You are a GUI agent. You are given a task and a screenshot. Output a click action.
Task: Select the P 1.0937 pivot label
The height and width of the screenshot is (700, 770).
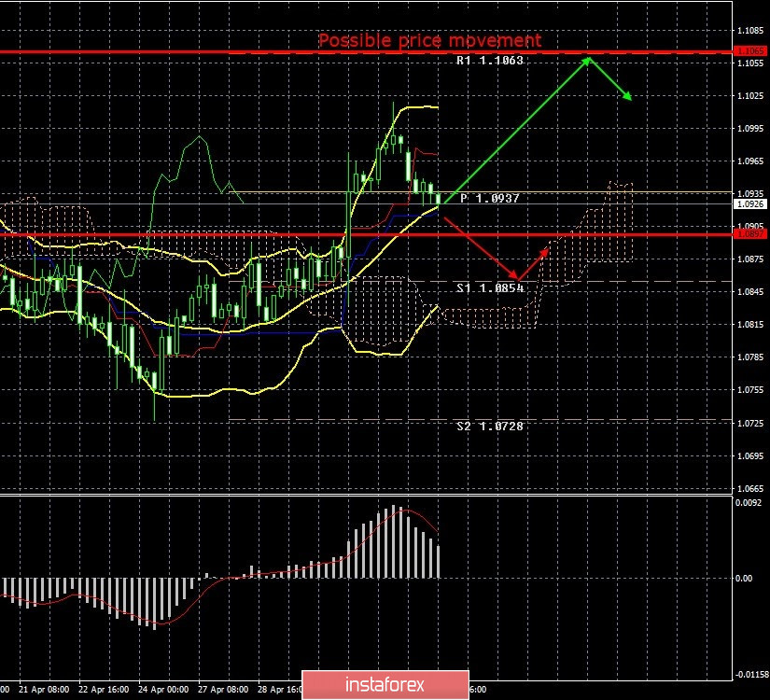(x=490, y=199)
